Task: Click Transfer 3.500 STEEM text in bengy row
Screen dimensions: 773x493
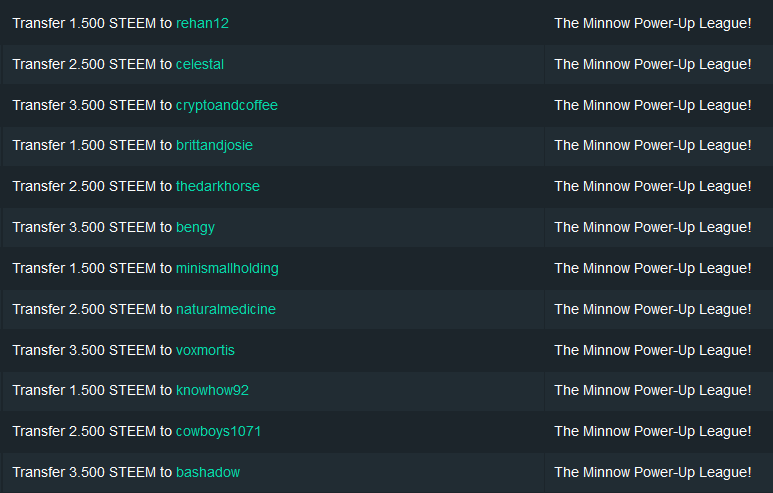Action: click(84, 227)
